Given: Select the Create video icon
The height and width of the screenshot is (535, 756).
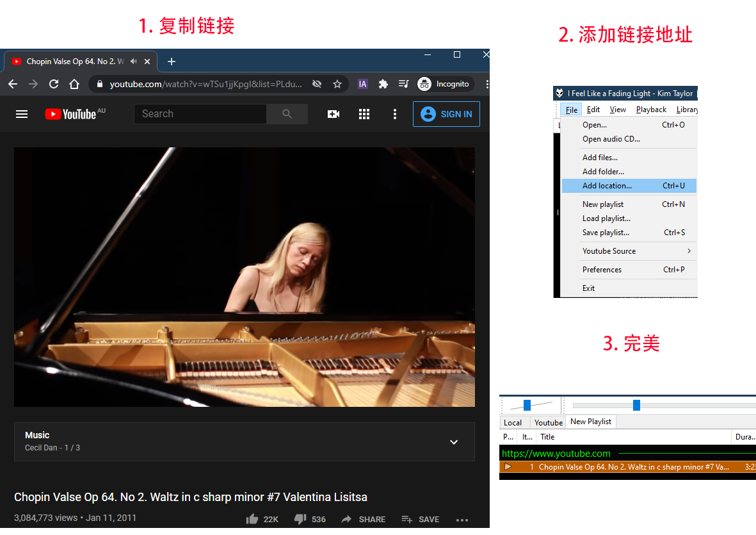Looking at the screenshot, I should point(333,113).
